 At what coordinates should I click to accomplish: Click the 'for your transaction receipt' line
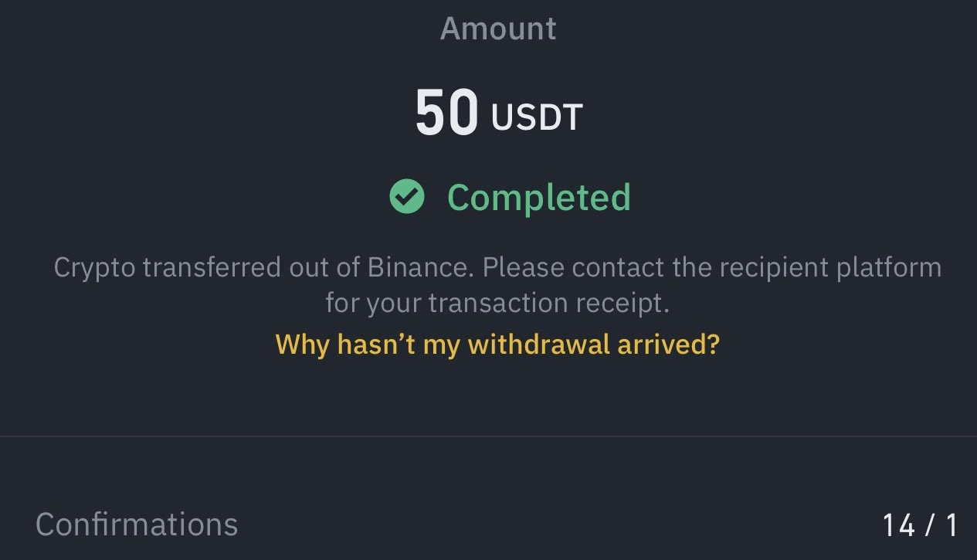click(x=497, y=303)
